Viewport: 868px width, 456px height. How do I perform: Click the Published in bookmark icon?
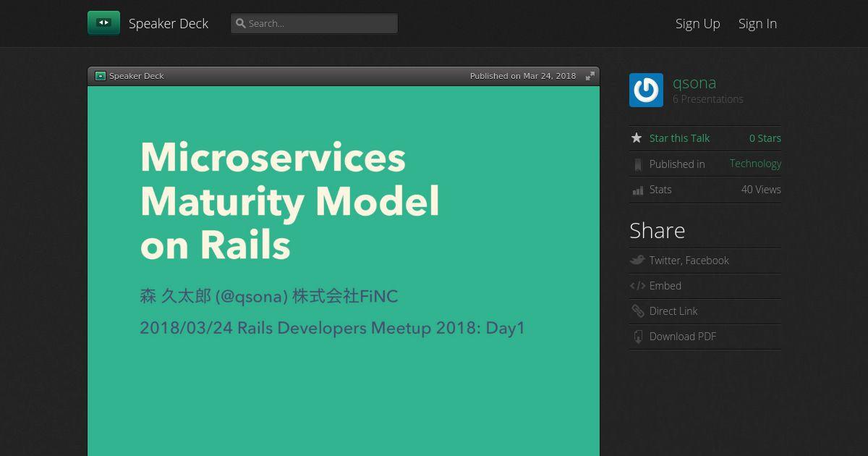pos(637,165)
